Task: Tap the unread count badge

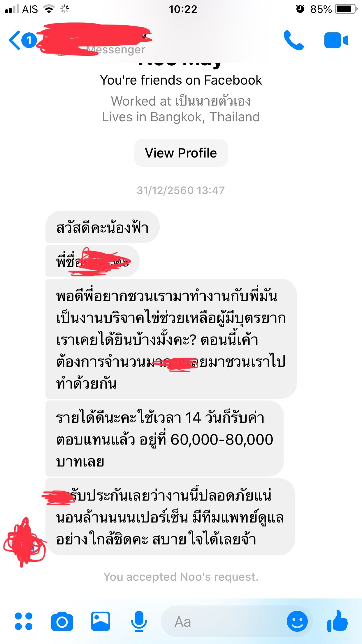Action: click(29, 40)
